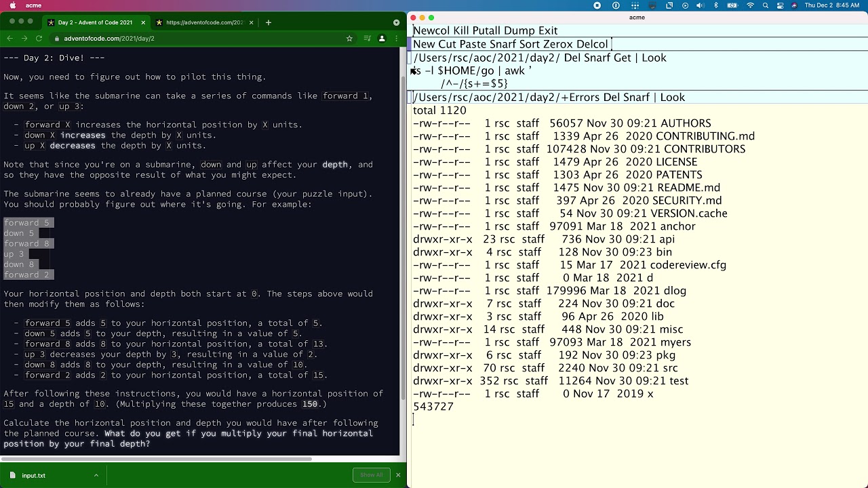Open the Chrome profile avatar
The width and height of the screenshot is (868, 488).
click(382, 39)
